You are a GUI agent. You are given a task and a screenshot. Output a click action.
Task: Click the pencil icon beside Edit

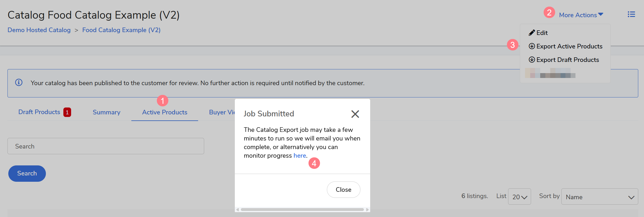[532, 33]
